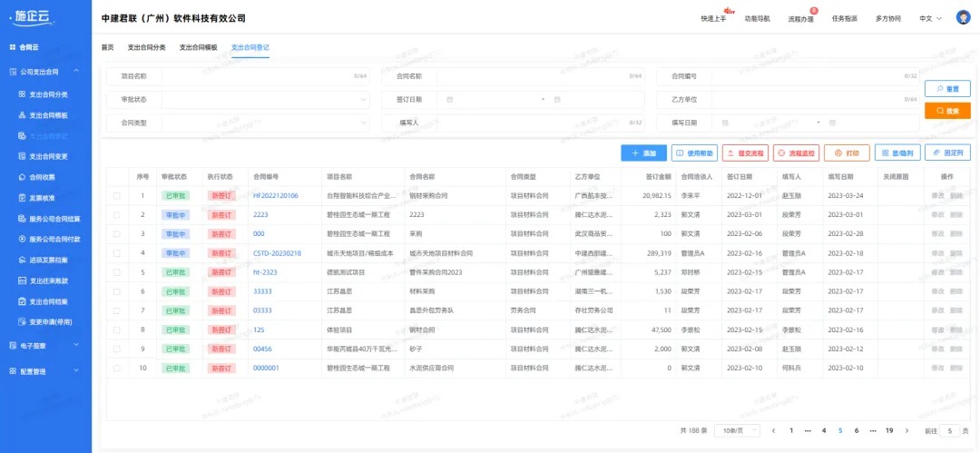This screenshot has width=980, height=453.
Task: Tick the checkbox for row HF2022120106
Action: point(117,196)
